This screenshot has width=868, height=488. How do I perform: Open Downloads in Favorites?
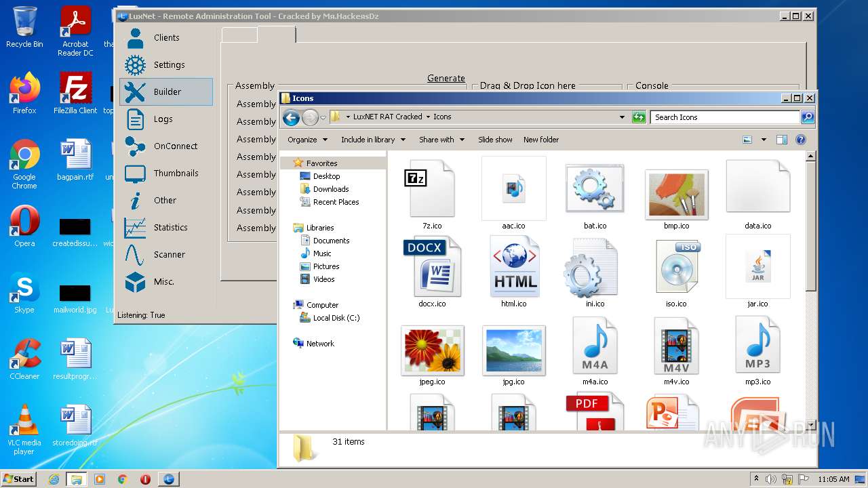(325, 189)
